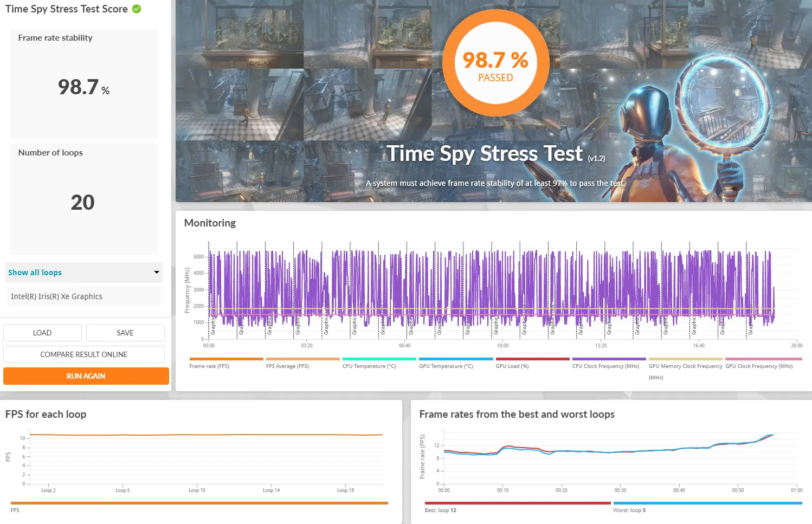Click the 03:20 time label on Monitoring chart

[x=306, y=346]
